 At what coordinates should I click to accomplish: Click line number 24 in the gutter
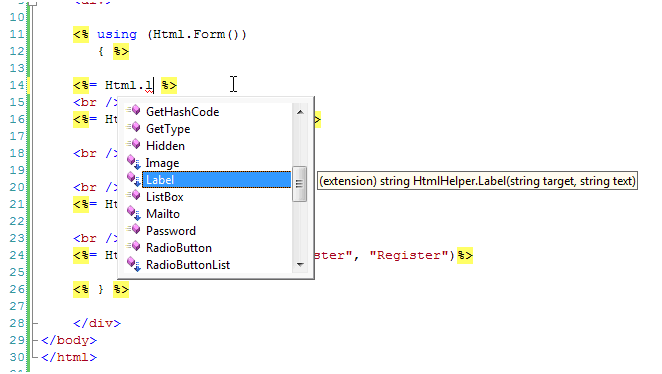click(x=17, y=255)
